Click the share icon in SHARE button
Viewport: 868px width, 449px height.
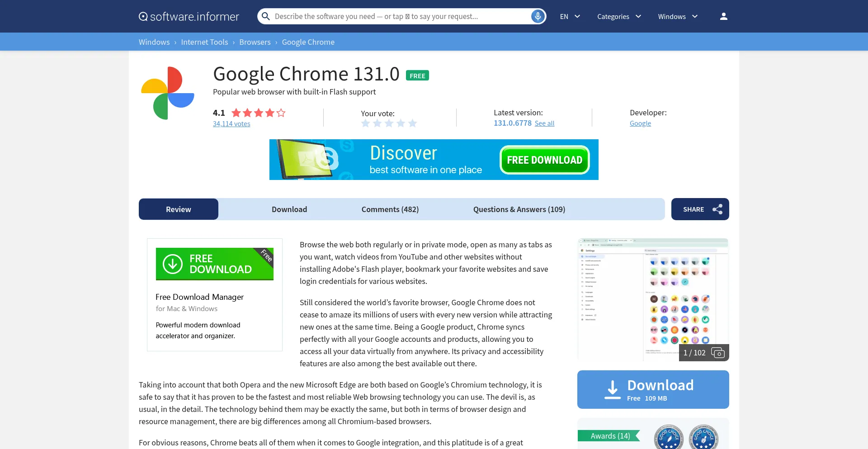click(x=717, y=209)
